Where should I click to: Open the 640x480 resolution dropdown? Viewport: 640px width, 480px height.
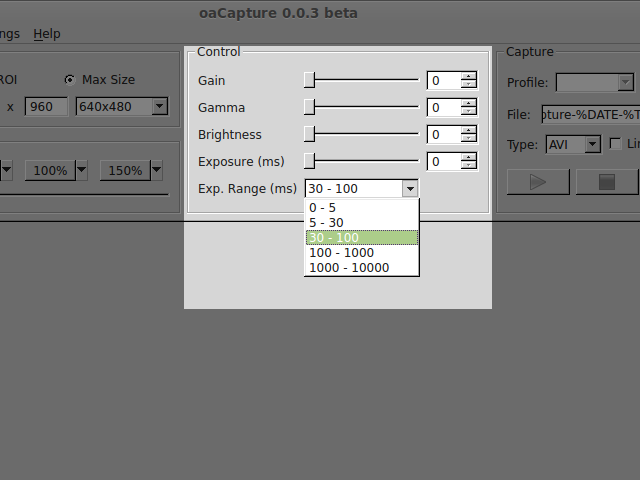tap(122, 107)
